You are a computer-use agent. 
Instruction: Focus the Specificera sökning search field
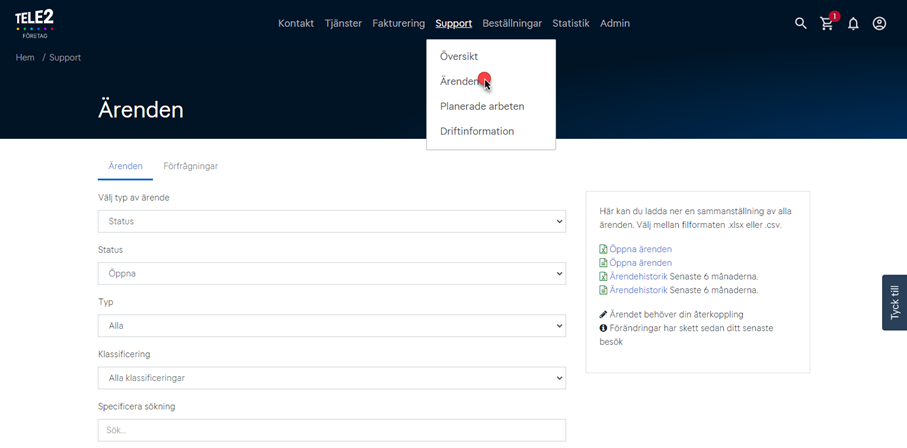coord(332,431)
